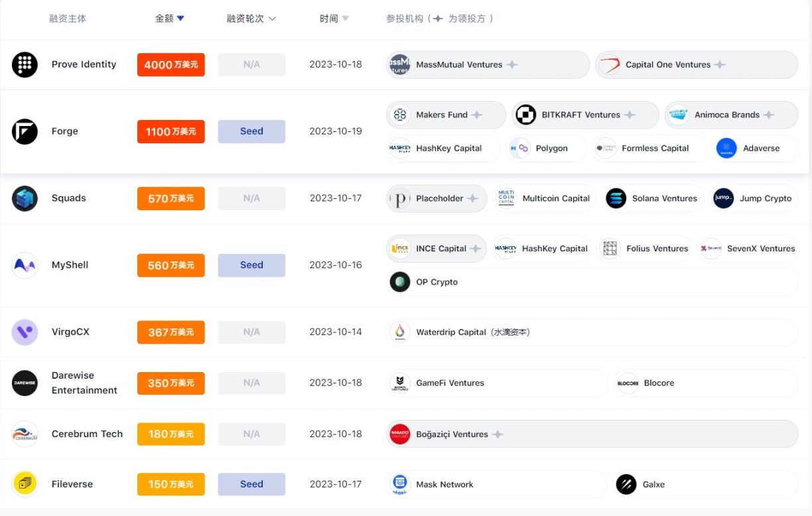This screenshot has height=516, width=812.
Task: Open the Squads project logo
Action: click(x=25, y=198)
